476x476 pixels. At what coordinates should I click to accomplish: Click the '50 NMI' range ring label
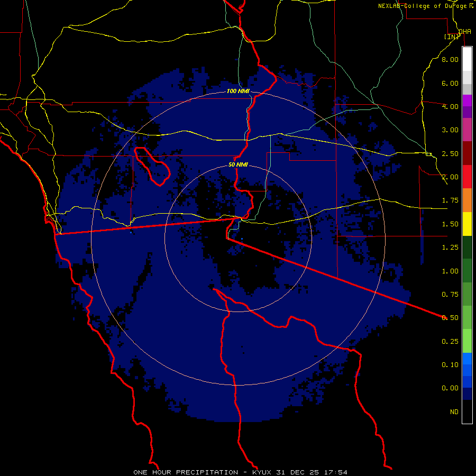pyautogui.click(x=238, y=165)
